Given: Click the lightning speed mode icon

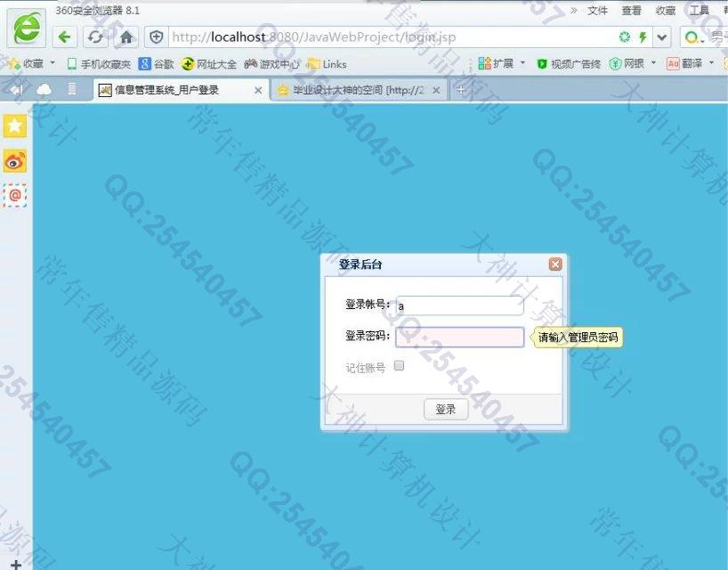Looking at the screenshot, I should click(x=643, y=37).
